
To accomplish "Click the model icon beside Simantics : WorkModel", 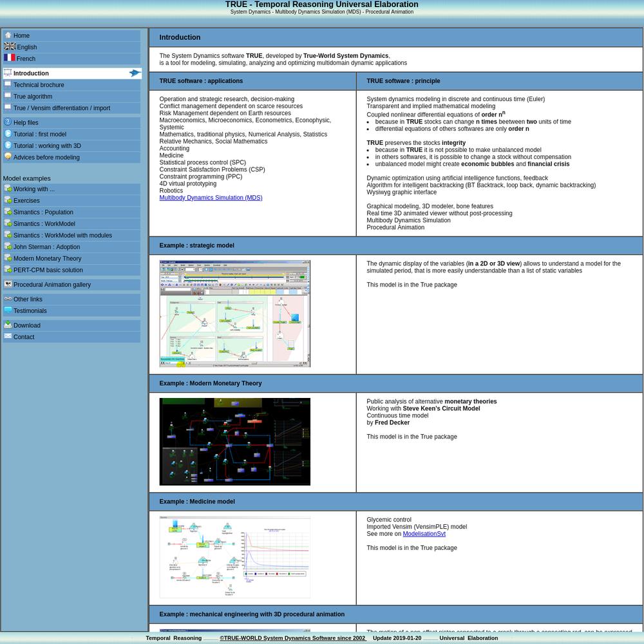I will (8, 223).
